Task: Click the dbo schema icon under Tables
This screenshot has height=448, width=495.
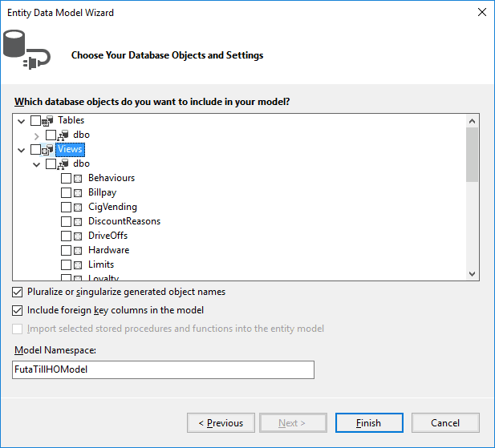Action: tap(63, 135)
